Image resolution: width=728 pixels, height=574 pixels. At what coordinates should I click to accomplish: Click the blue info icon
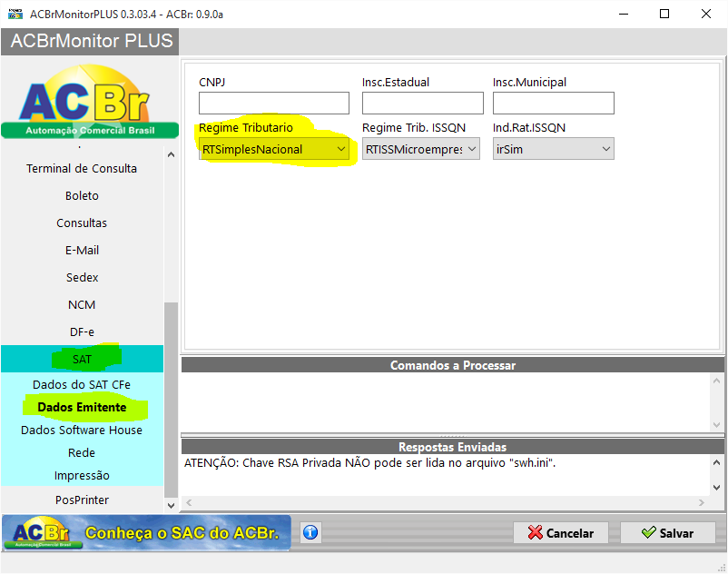[x=310, y=532]
